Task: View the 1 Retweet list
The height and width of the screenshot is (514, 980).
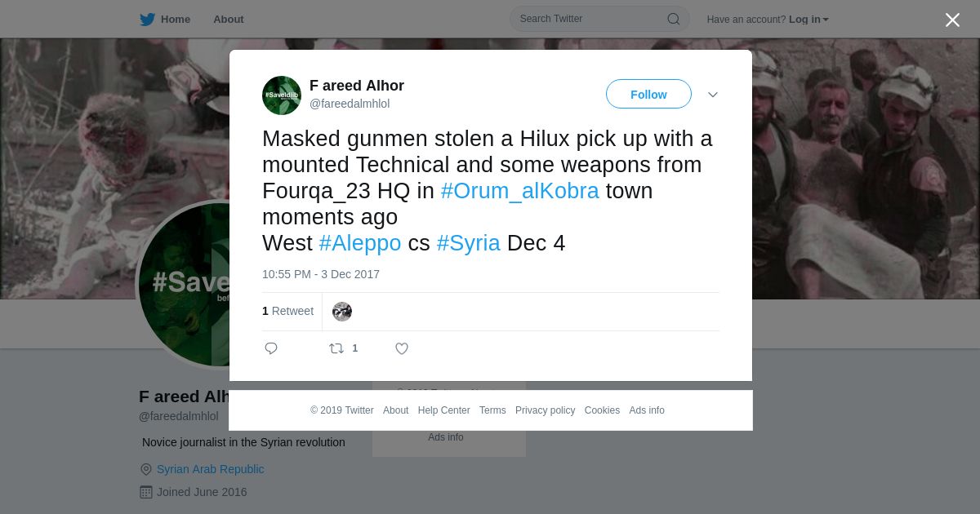Action: [x=287, y=311]
